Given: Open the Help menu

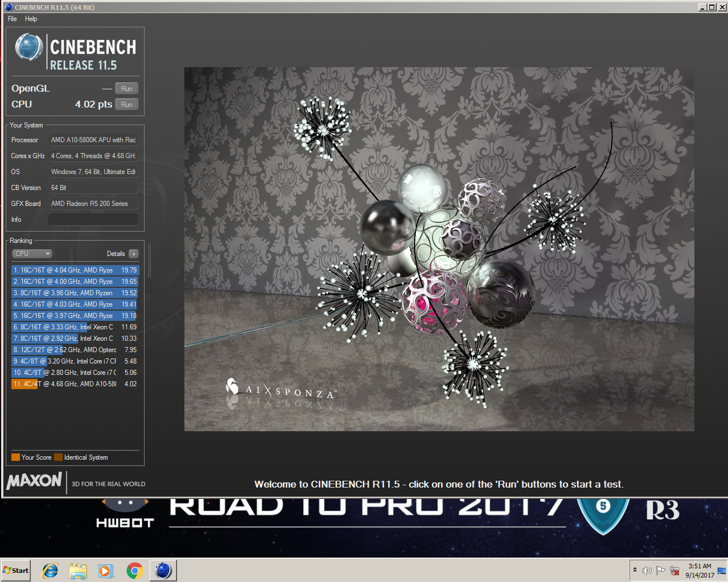Looking at the screenshot, I should (31, 19).
